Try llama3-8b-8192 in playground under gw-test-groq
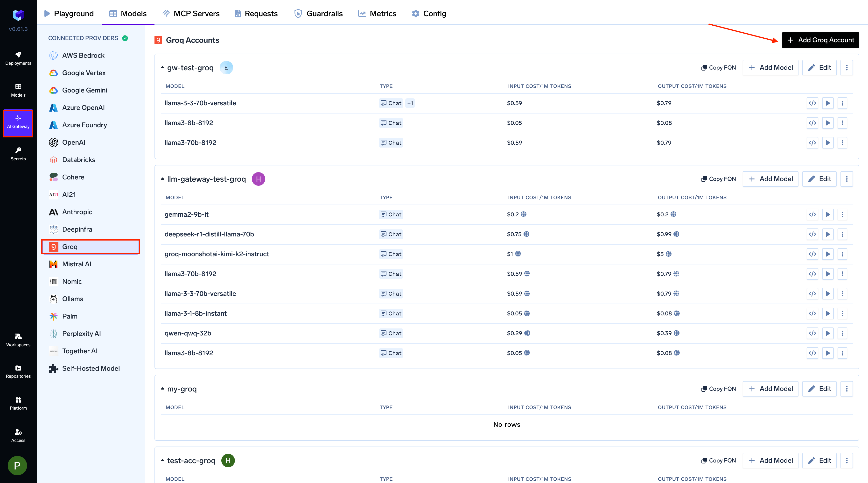 (827, 123)
